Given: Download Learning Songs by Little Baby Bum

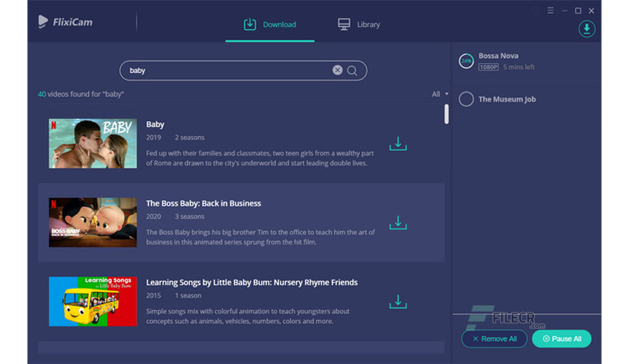Looking at the screenshot, I should point(398,302).
